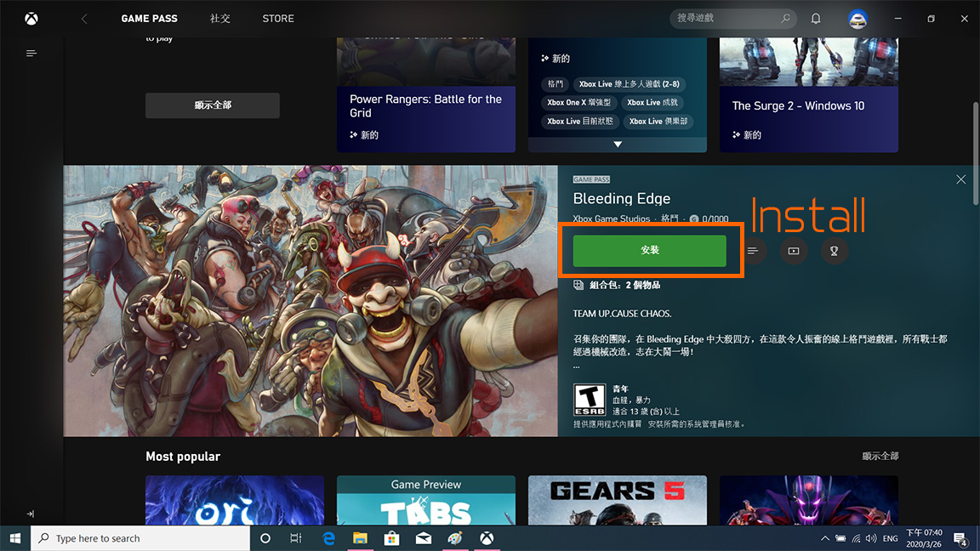Open the hamburger menu in the left sidebar
The width and height of the screenshot is (980, 551).
coord(31,54)
